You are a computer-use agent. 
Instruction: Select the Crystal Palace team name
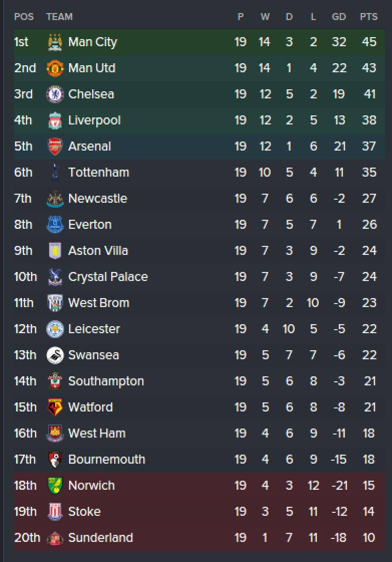[108, 277]
